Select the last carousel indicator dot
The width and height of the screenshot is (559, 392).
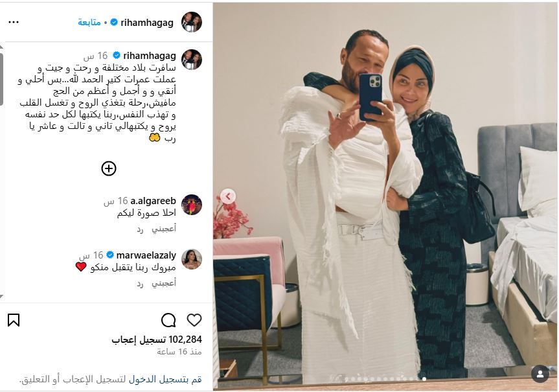click(x=424, y=379)
